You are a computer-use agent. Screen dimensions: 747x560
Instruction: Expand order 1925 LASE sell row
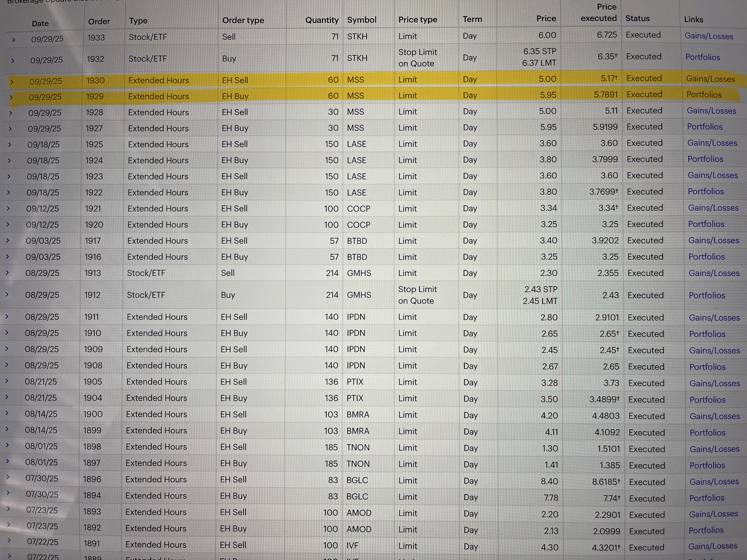point(10,145)
